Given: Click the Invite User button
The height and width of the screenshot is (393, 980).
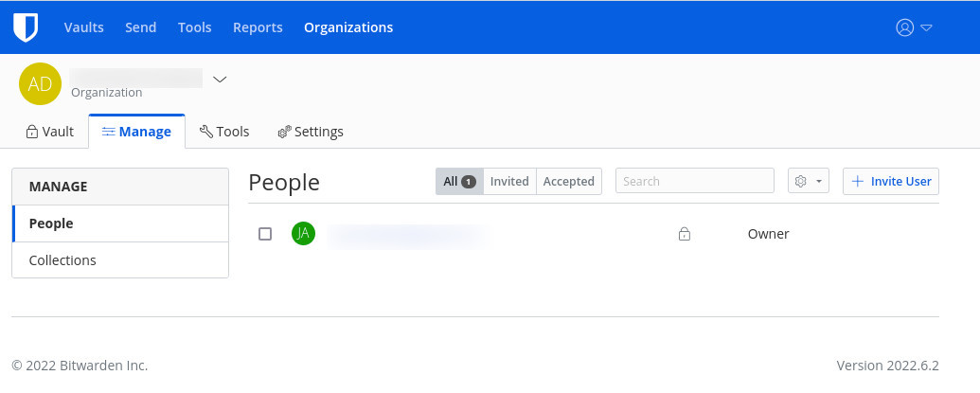Looking at the screenshot, I should (890, 181).
